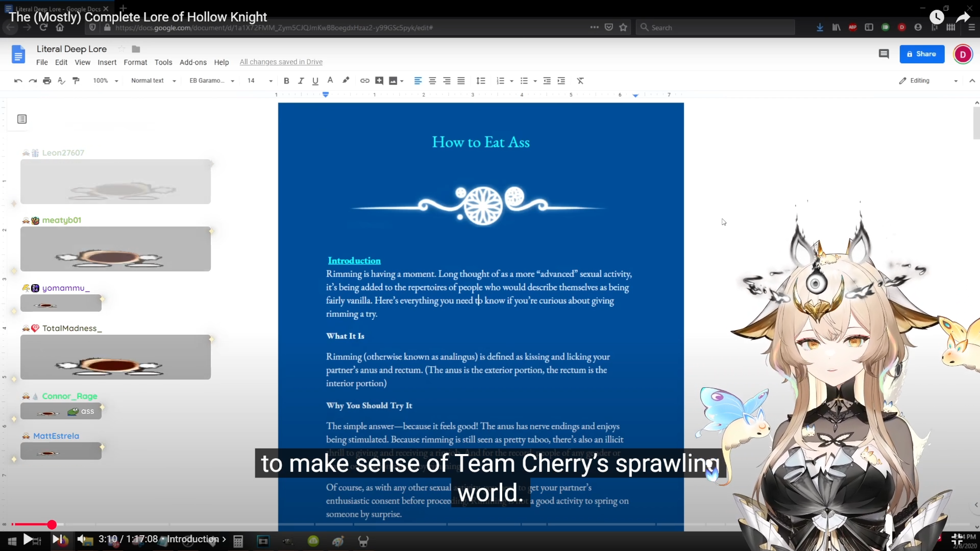Open the Introduction chapter label in player
980x551 pixels.
(x=197, y=539)
